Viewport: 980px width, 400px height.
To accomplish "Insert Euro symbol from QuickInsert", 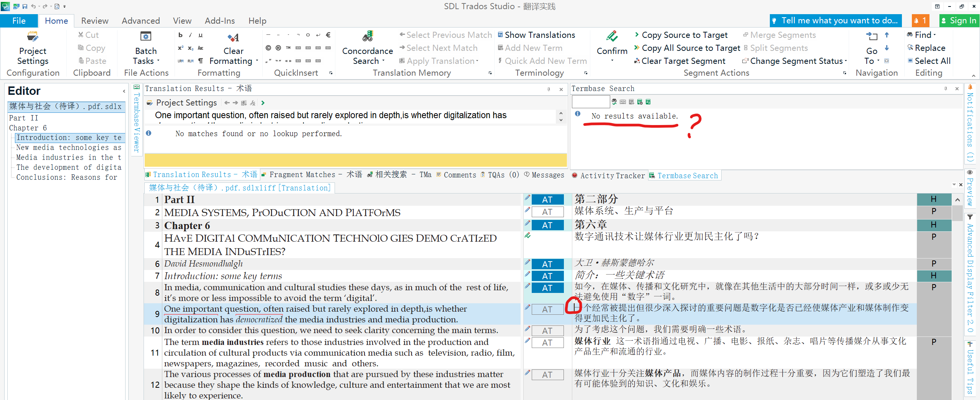I will click(328, 35).
